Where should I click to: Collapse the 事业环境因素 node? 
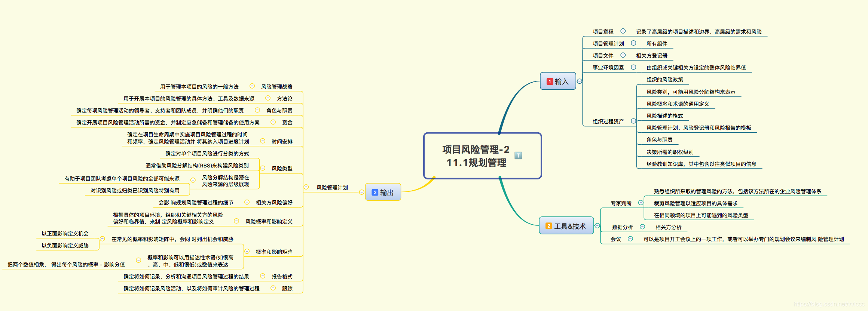[x=633, y=67]
